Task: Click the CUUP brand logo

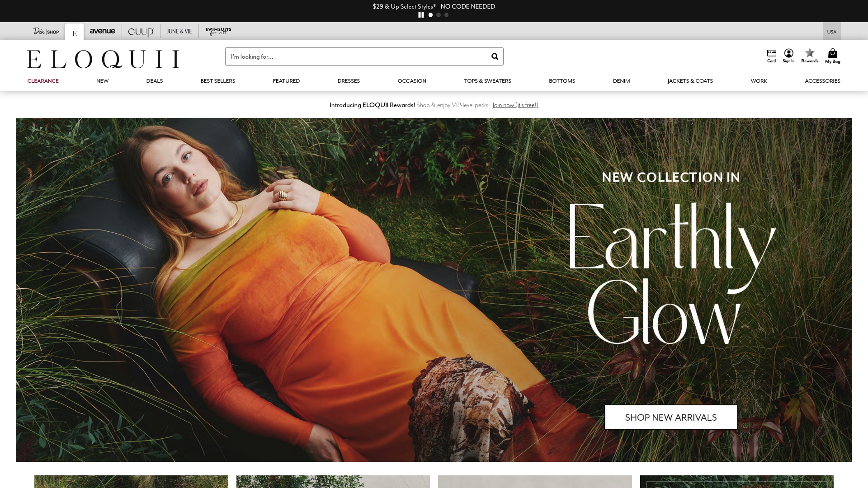Action: pos(140,31)
